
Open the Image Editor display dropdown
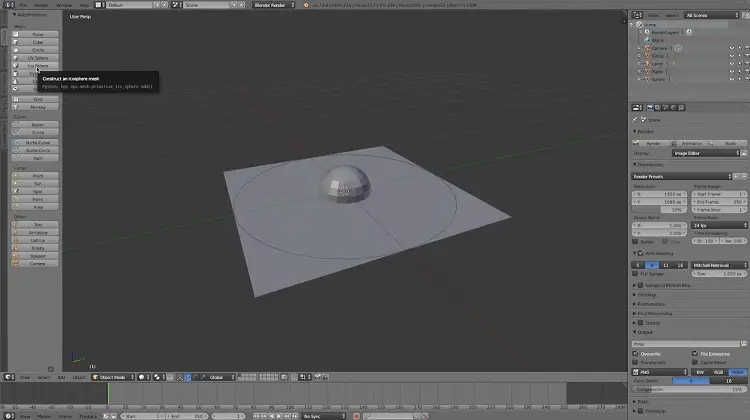pyautogui.click(x=706, y=153)
